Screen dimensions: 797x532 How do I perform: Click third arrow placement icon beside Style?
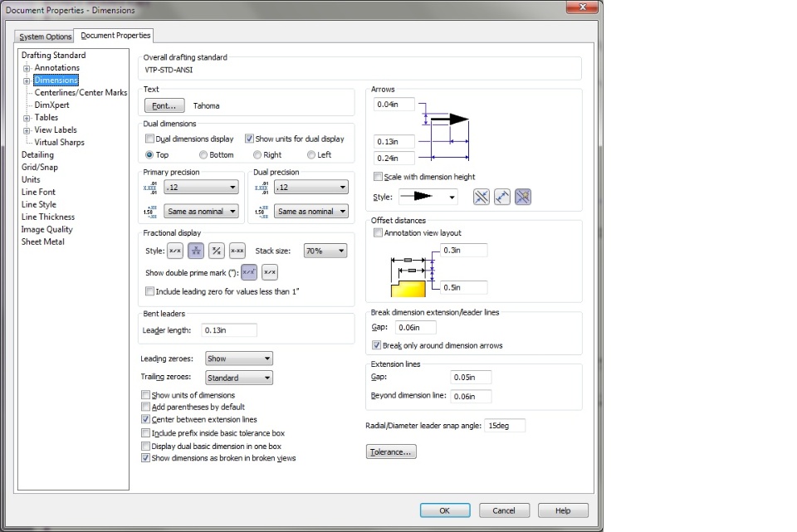coord(523,197)
